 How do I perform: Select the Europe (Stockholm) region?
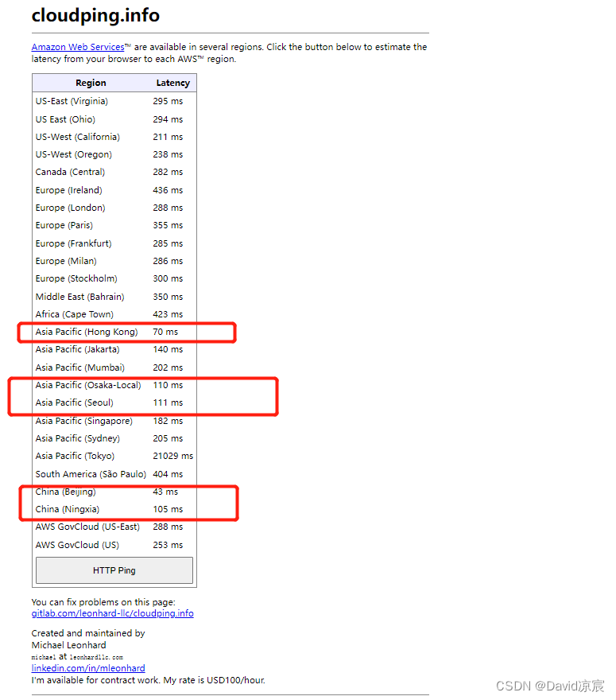point(76,278)
